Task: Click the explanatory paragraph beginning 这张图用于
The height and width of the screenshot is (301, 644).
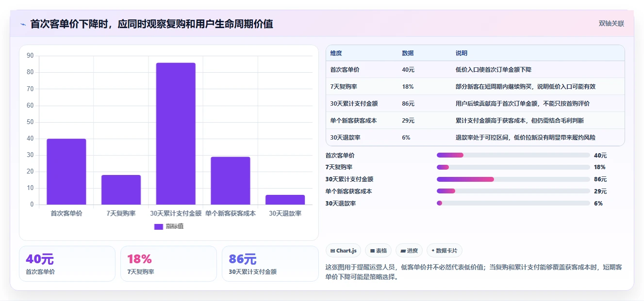Action: (x=474, y=272)
